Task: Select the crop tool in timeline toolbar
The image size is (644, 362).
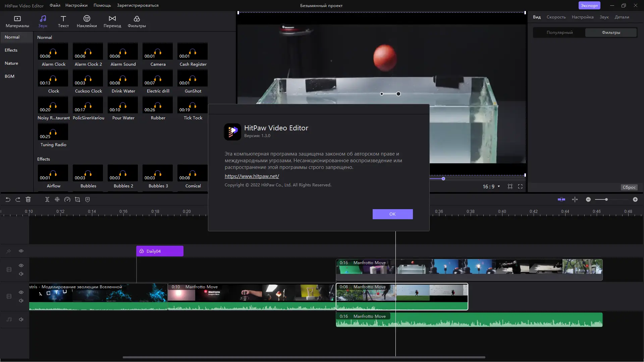Action: [x=77, y=199]
